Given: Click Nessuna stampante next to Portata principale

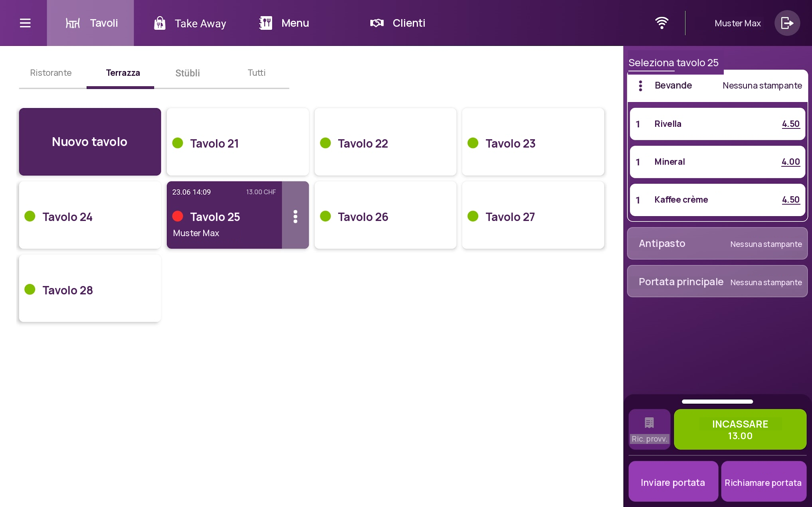Looking at the screenshot, I should pos(766,282).
